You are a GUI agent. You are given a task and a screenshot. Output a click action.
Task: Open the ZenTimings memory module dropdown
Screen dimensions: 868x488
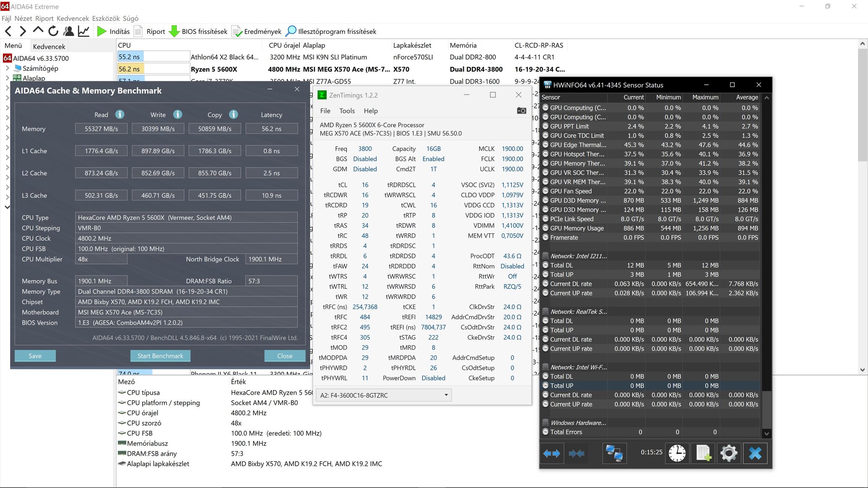tap(383, 395)
